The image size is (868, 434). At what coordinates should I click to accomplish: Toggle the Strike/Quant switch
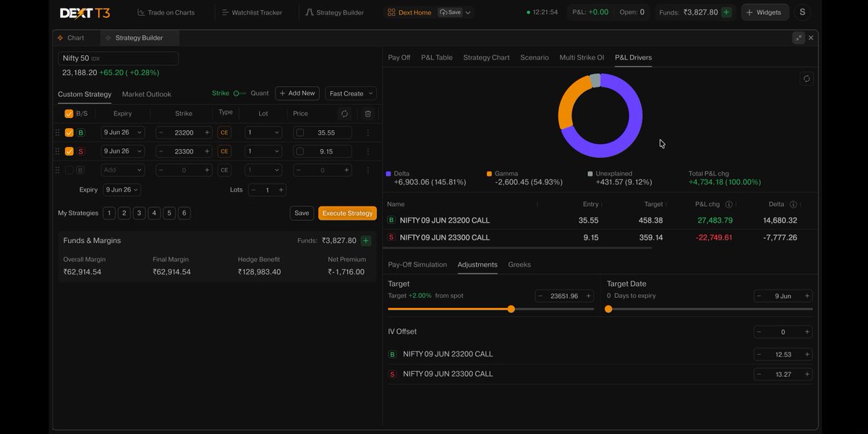[x=239, y=93]
